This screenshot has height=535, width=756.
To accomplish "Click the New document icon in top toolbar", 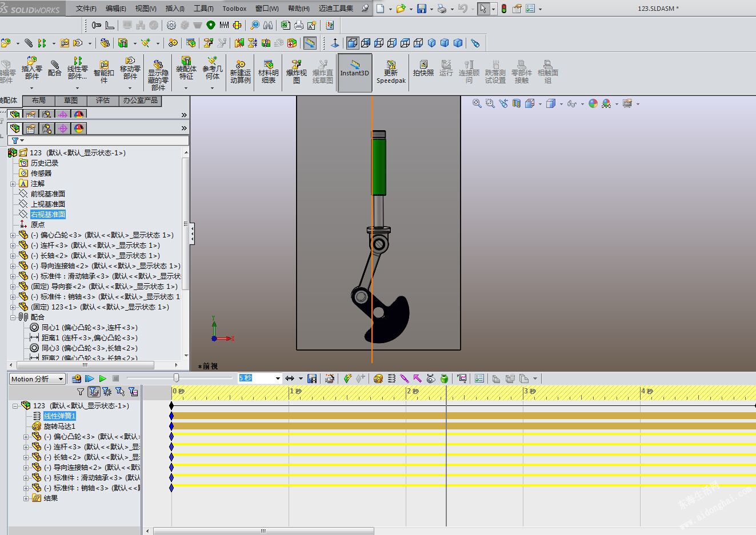I will coord(380,9).
